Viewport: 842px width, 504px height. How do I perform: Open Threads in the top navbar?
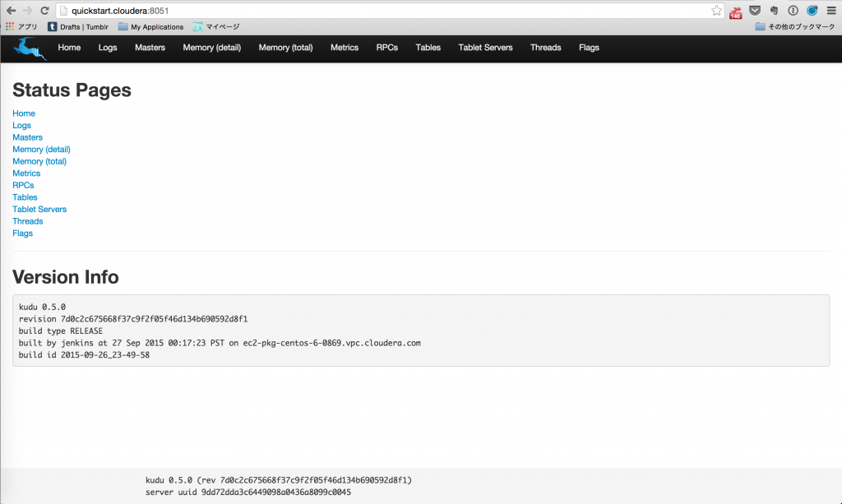[546, 48]
